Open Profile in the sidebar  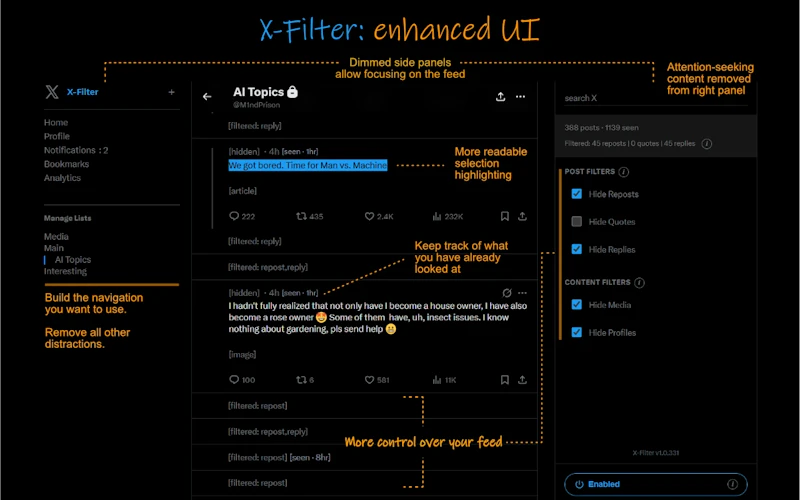coord(57,136)
